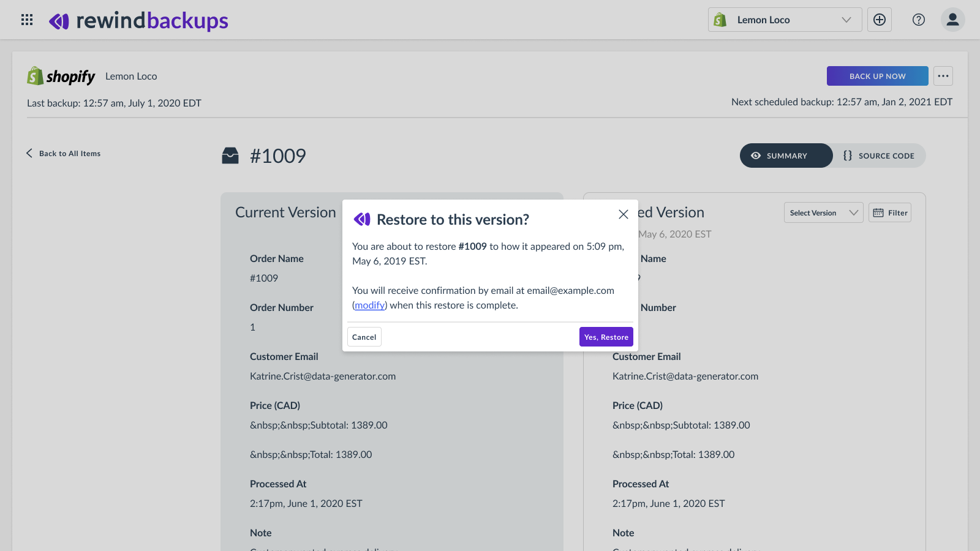This screenshot has width=980, height=551.
Task: Open the help question mark icon
Action: 919,20
